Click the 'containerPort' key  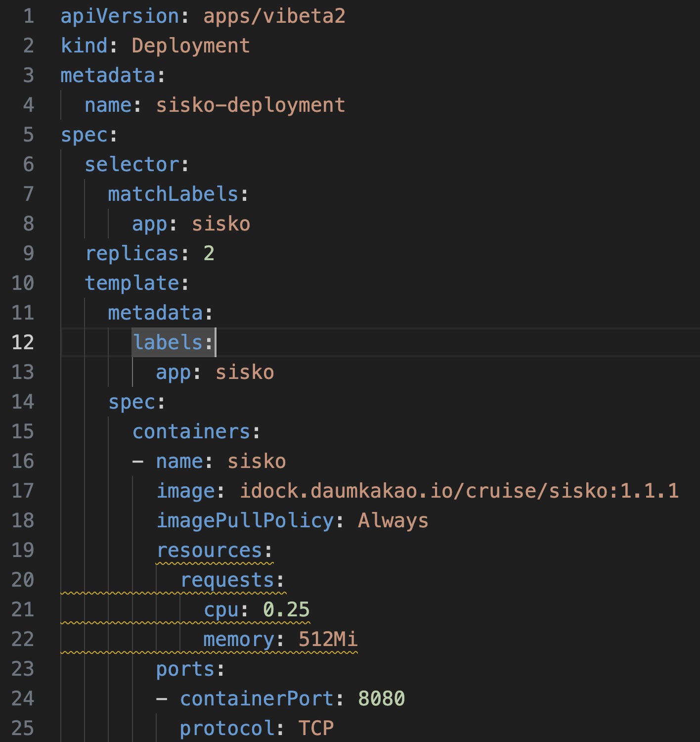pyautogui.click(x=257, y=699)
